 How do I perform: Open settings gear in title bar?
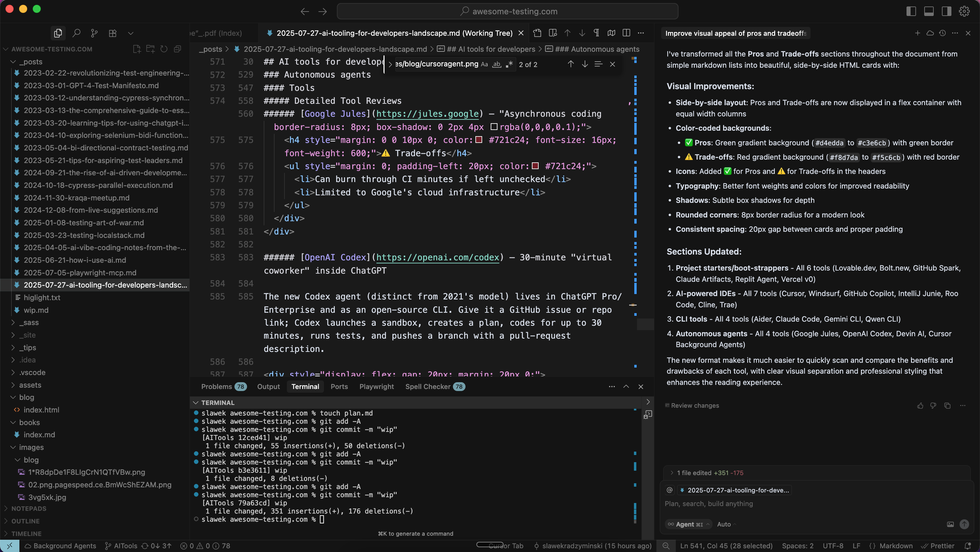point(964,12)
